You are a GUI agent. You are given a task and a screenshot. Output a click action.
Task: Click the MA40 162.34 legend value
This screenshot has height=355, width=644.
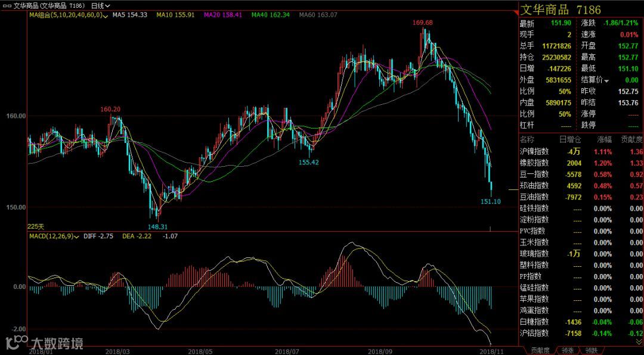point(271,15)
